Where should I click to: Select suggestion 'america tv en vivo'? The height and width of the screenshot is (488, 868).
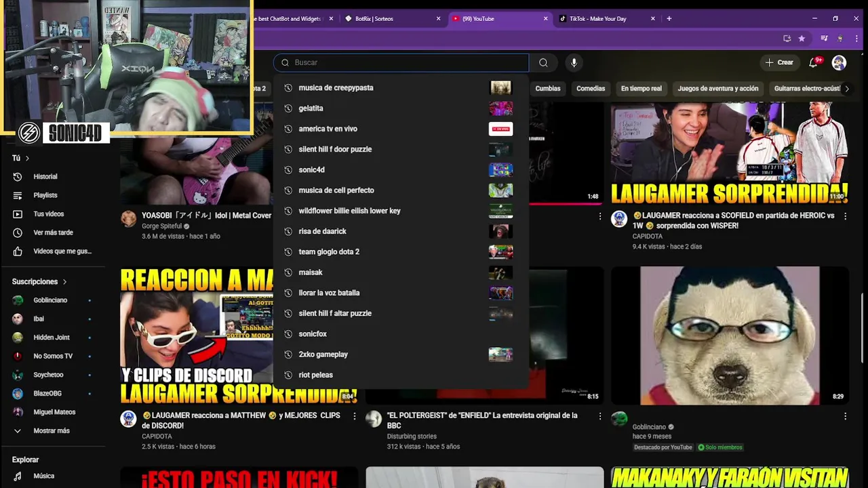(400, 129)
